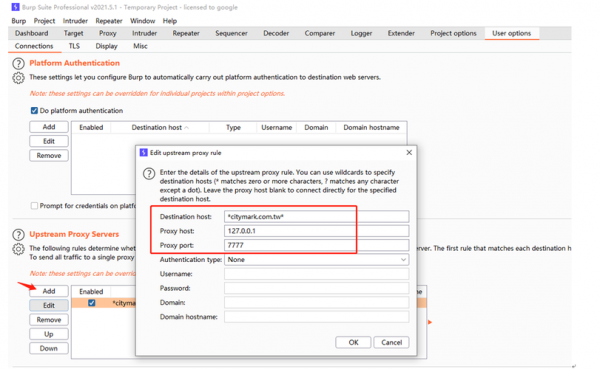Click Burp Suite logo in title bar

(15, 7)
